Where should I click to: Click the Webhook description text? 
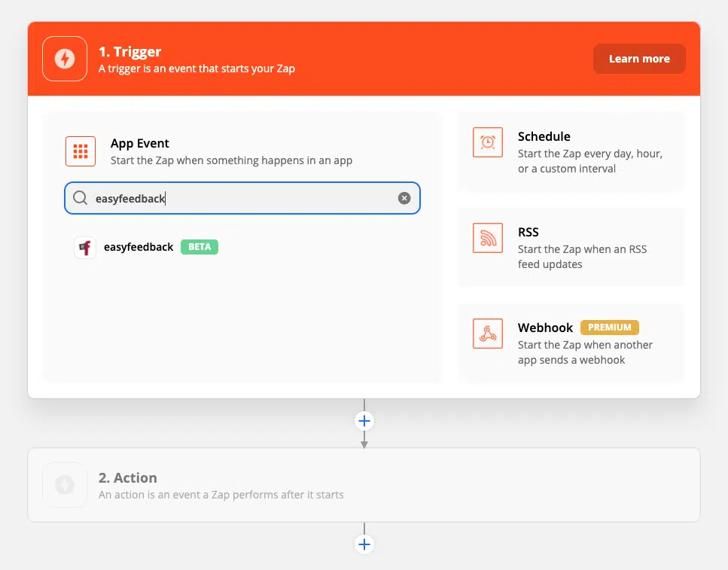tap(585, 352)
